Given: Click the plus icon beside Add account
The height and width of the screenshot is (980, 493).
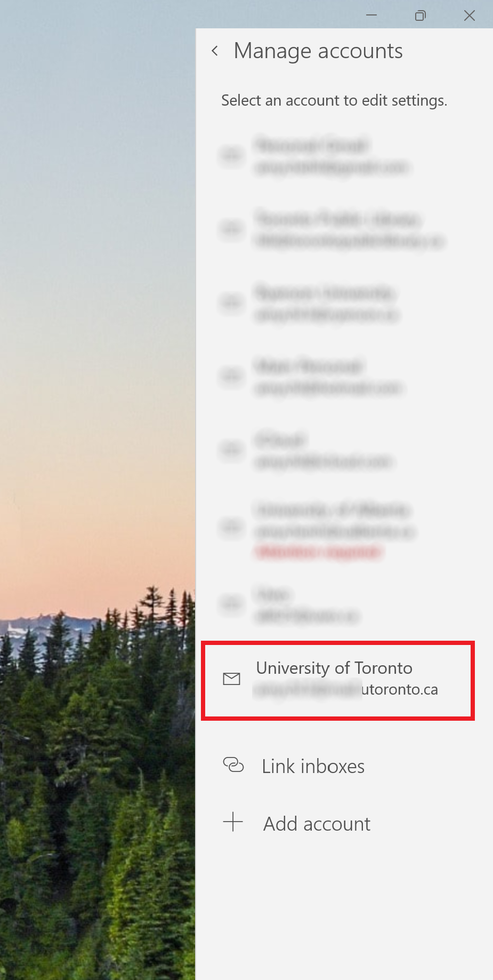Looking at the screenshot, I should tap(233, 823).
